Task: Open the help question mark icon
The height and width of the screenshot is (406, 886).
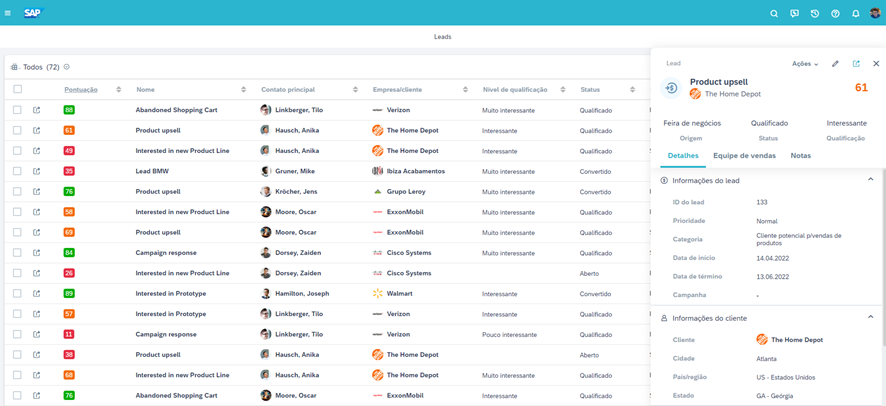Action: coord(835,14)
